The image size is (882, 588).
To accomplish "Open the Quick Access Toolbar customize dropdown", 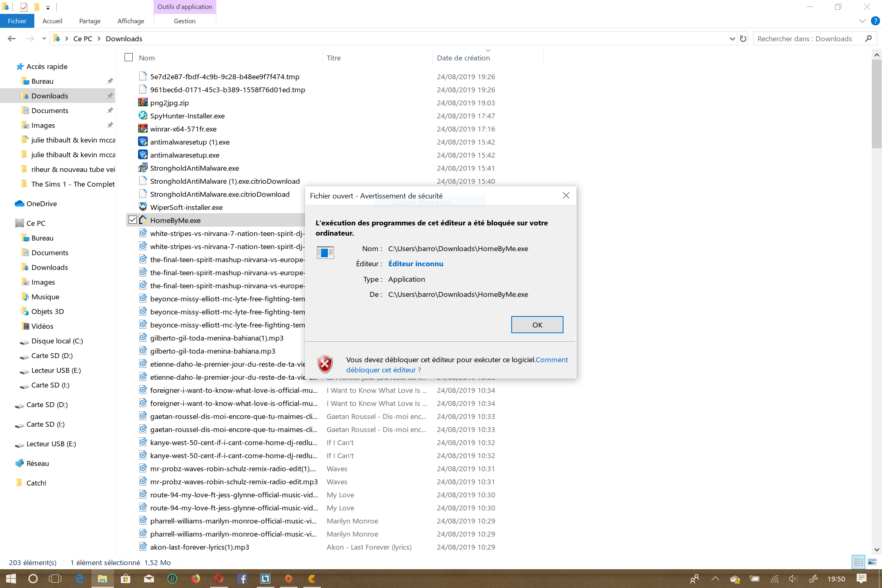I will tap(48, 7).
